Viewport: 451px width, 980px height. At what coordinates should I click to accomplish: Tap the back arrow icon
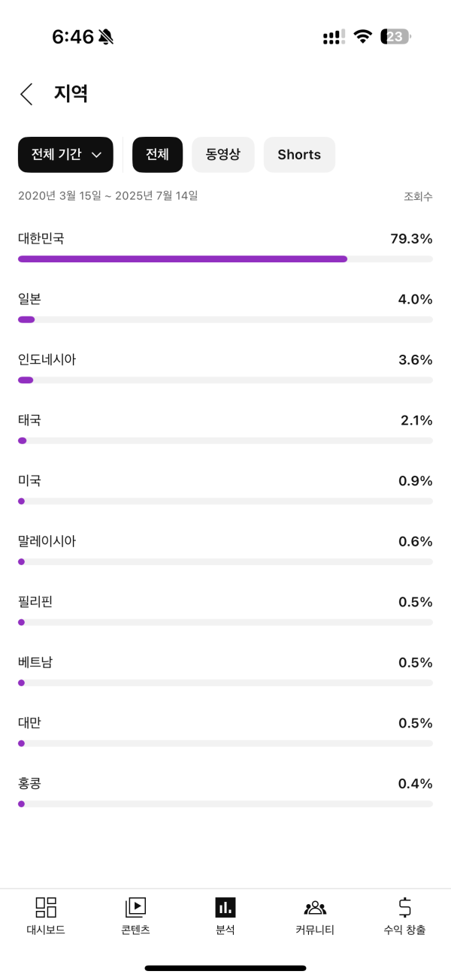[x=27, y=94]
